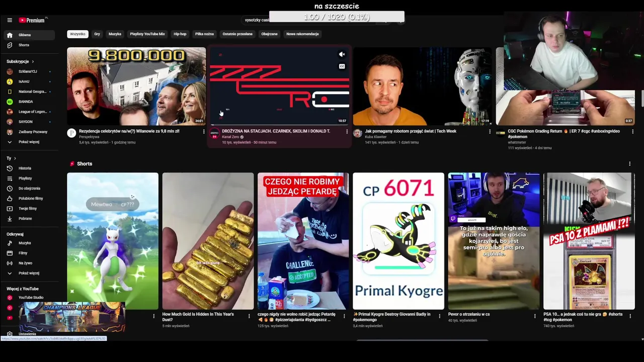The height and width of the screenshot is (362, 644).
Task: Explore Filmy in the Odkrywaj section
Action: tap(30, 253)
